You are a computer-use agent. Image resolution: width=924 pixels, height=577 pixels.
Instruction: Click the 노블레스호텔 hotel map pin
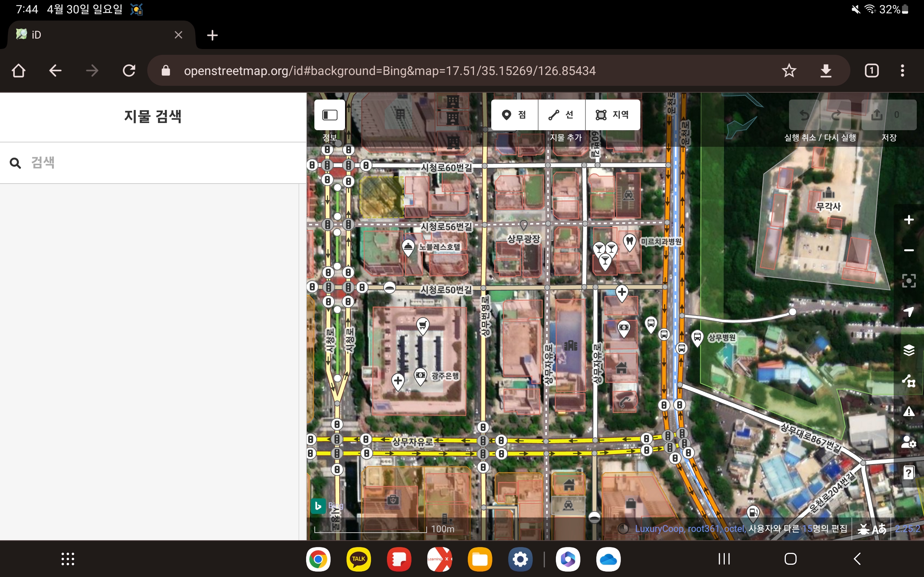click(408, 247)
